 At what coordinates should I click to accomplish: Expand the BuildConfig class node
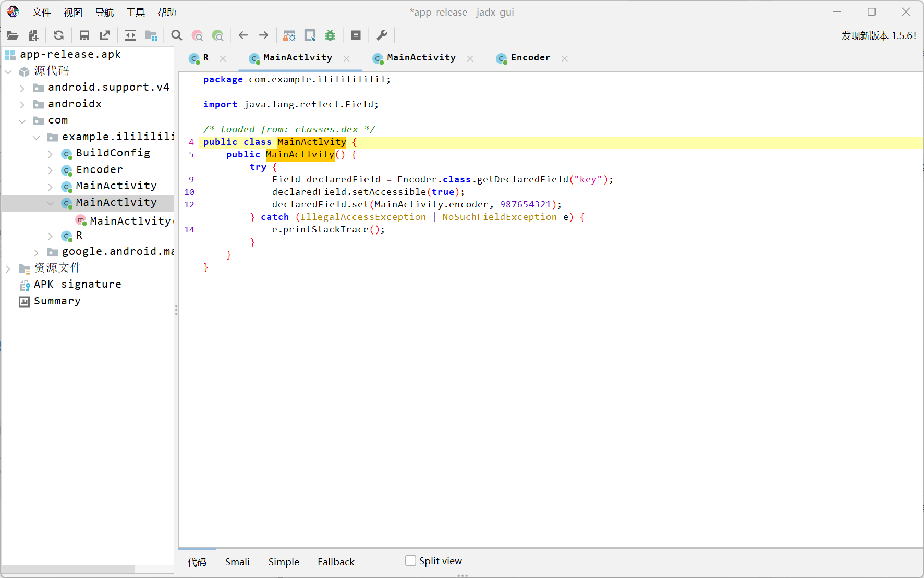(50, 154)
